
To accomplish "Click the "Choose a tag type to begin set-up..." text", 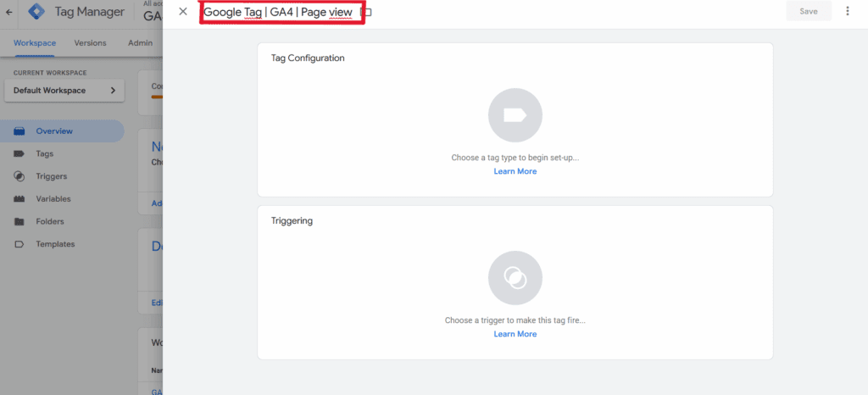I will (515, 158).
